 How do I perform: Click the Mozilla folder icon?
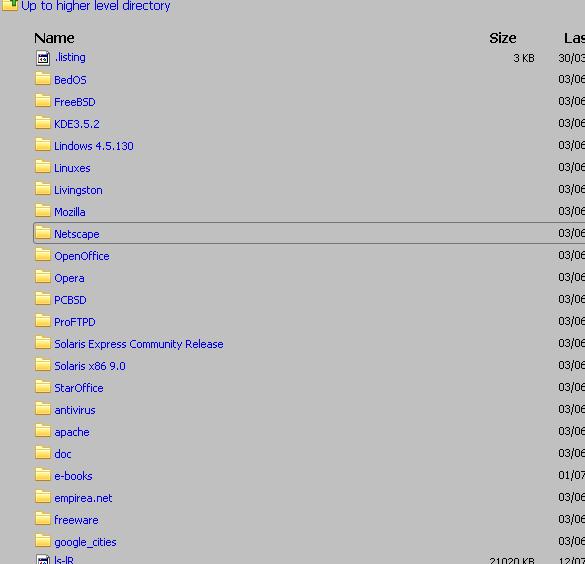[43, 211]
